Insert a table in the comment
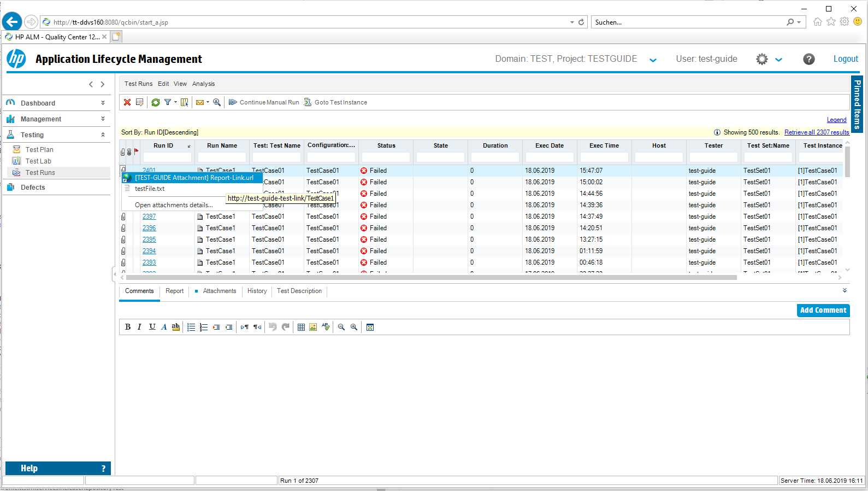Viewport: 868px width, 491px height. (301, 327)
